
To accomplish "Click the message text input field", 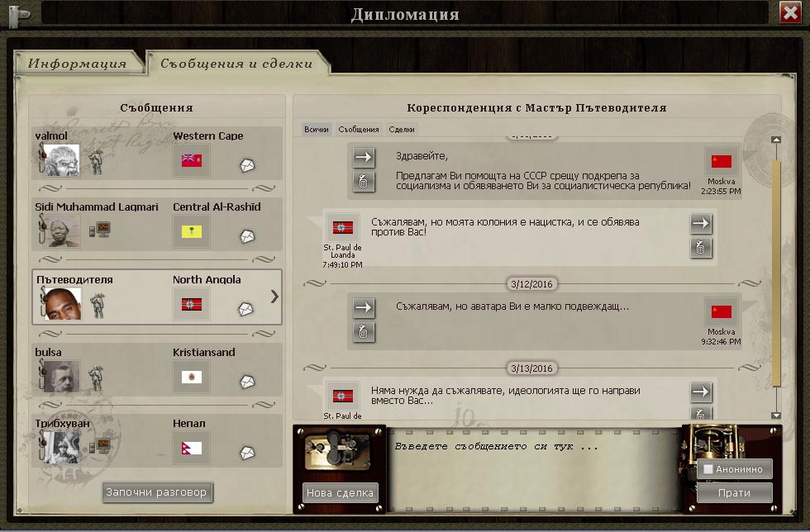I will tap(533, 467).
